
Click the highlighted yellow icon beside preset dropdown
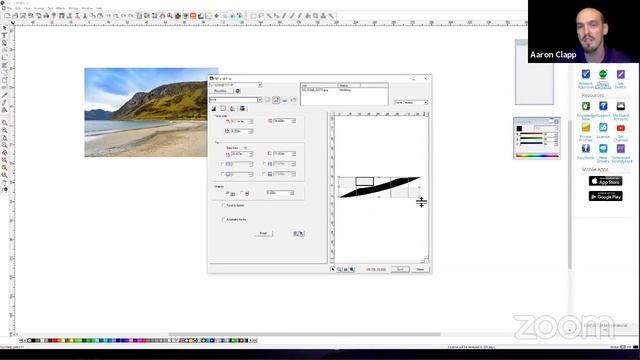pos(276,100)
